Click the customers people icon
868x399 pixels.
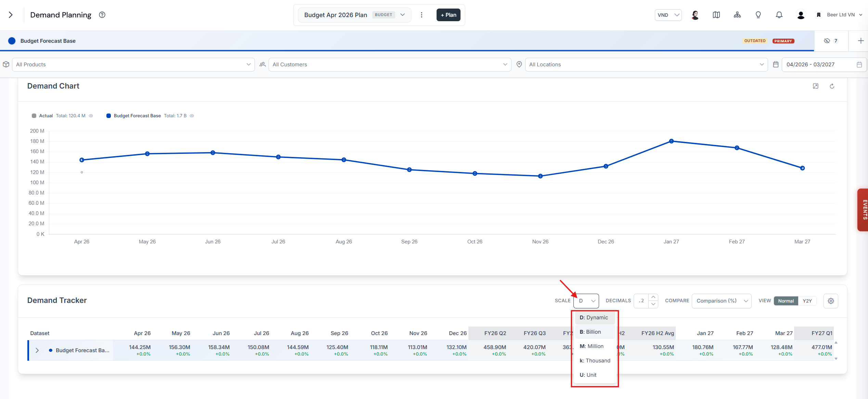(262, 64)
